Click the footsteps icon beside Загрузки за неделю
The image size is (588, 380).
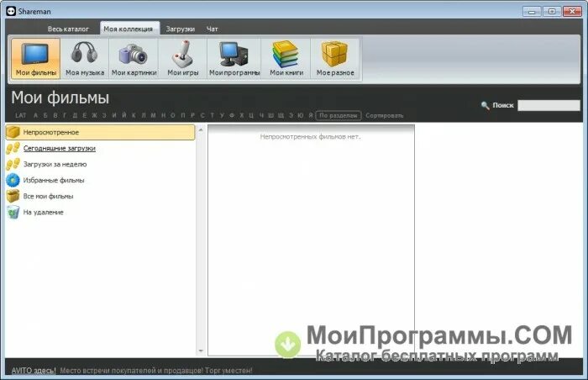[13, 164]
